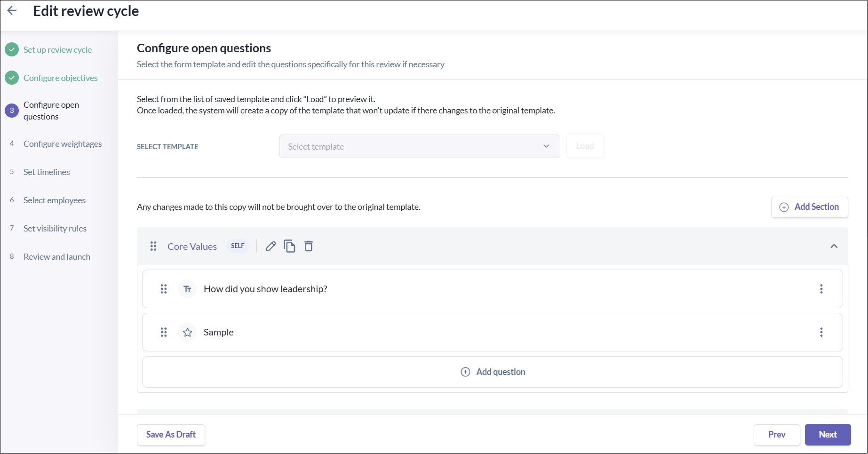Open the Configure weightages step
Image resolution: width=868 pixels, height=454 pixels.
(63, 143)
